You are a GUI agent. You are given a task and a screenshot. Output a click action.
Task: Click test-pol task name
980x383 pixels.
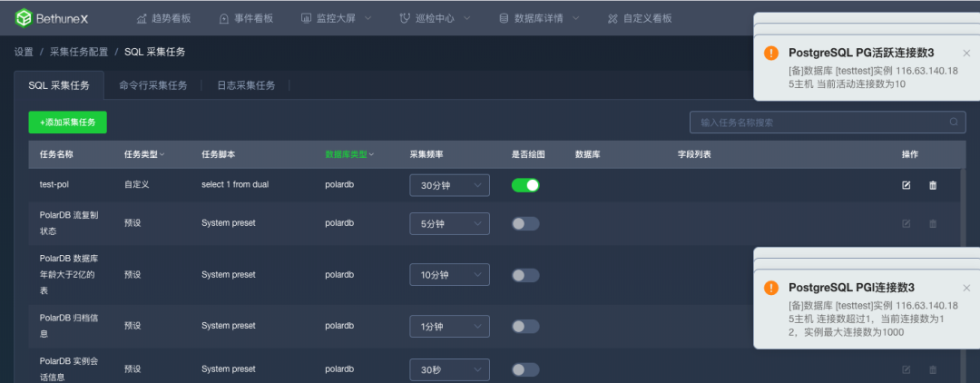(54, 185)
